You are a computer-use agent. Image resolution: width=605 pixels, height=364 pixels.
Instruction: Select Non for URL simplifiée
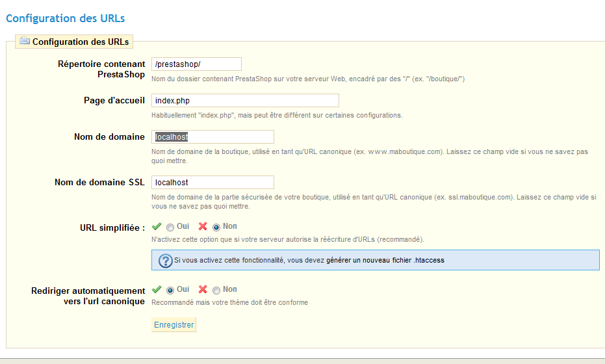216,227
